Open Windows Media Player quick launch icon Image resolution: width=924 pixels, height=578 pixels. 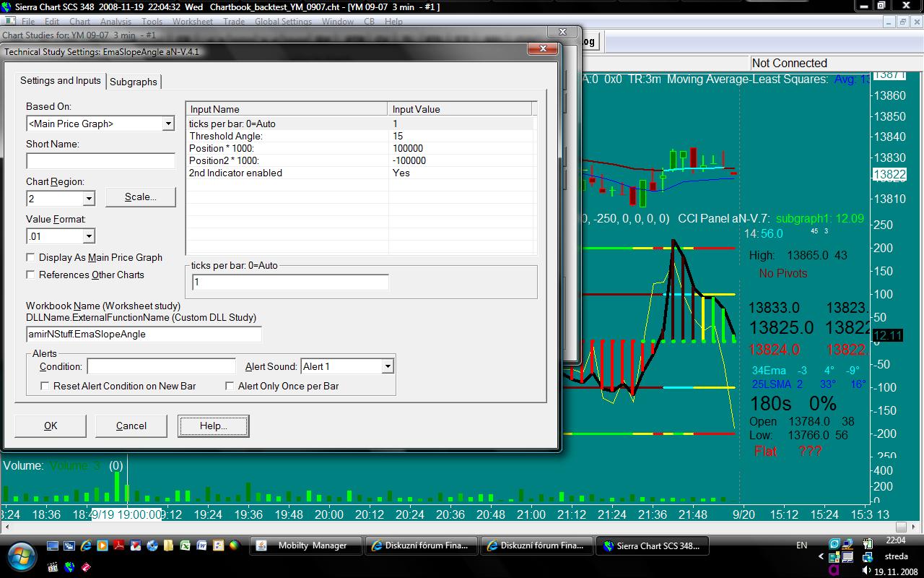pos(102,545)
